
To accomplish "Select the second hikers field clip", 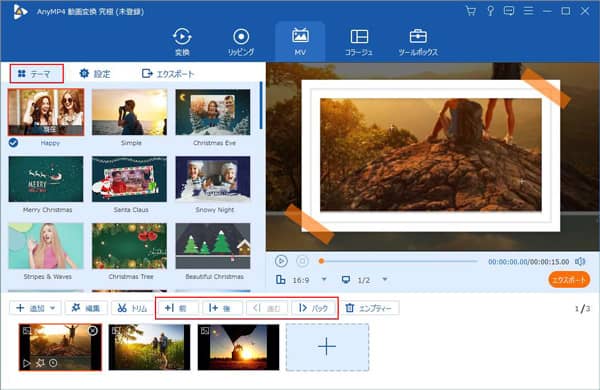I will (x=149, y=347).
